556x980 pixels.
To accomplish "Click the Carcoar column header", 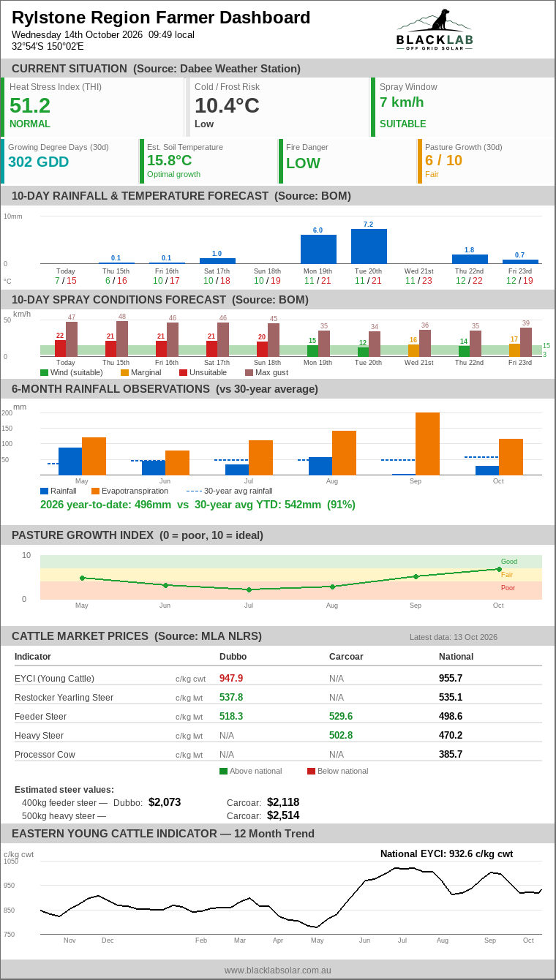I will [345, 657].
